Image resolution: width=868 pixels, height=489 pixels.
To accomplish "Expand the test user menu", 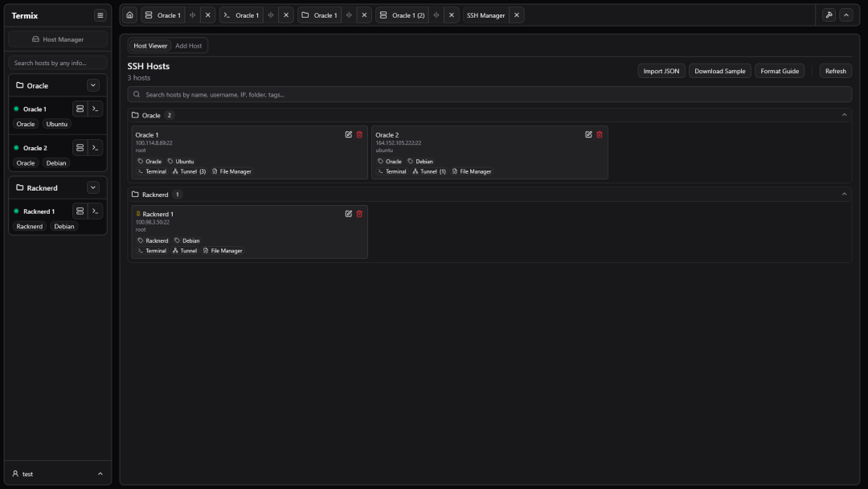I will tap(100, 474).
